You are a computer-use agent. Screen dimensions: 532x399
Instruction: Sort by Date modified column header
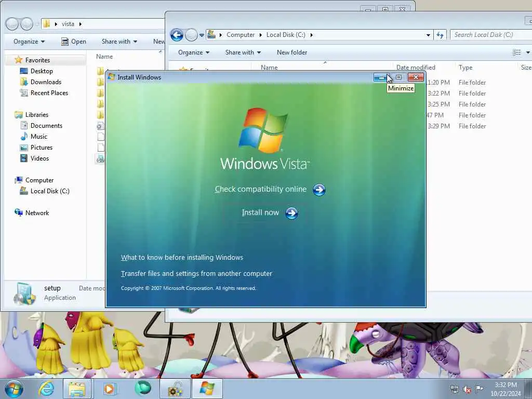[416, 67]
